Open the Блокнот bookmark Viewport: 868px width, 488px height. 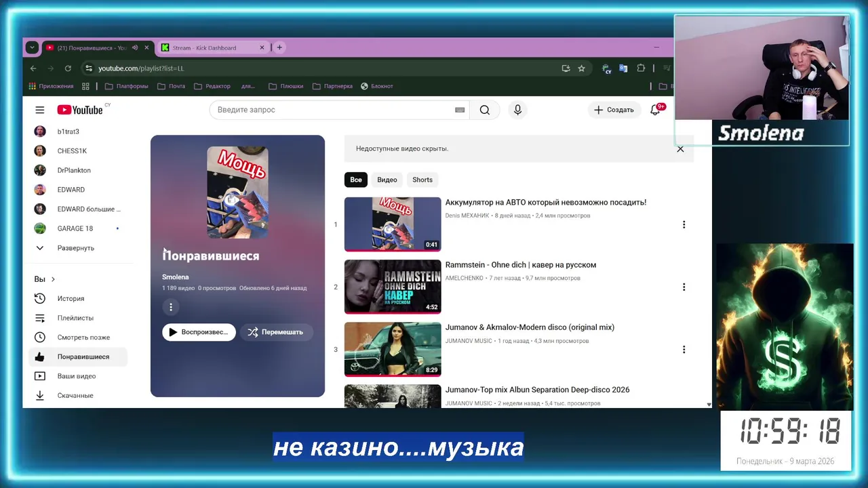pyautogui.click(x=377, y=86)
